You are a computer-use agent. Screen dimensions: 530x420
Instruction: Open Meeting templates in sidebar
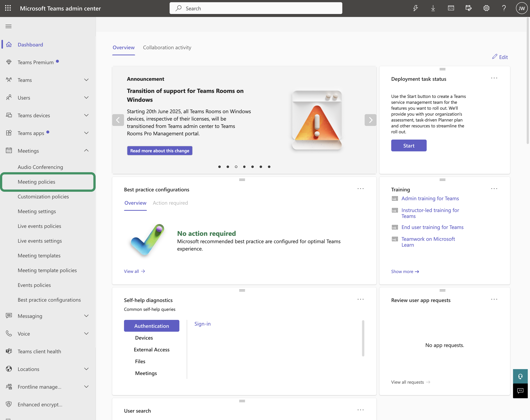(x=39, y=255)
